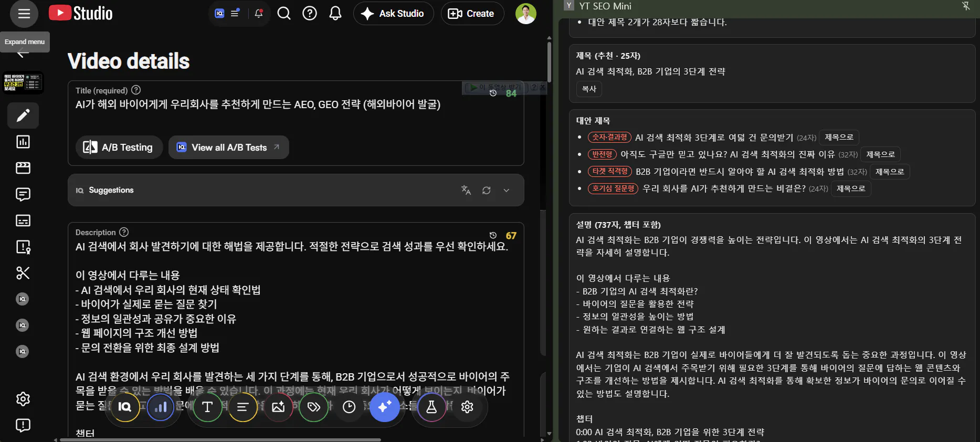Viewport: 980px width, 442px height.
Task: Open the notifications bell in Studio header
Action: tap(335, 14)
